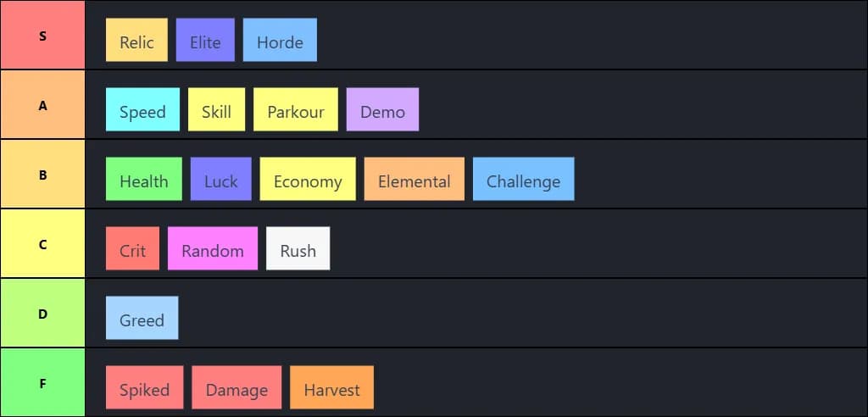Click the red S tier label
Viewport: 868px width, 417px height.
(42, 36)
